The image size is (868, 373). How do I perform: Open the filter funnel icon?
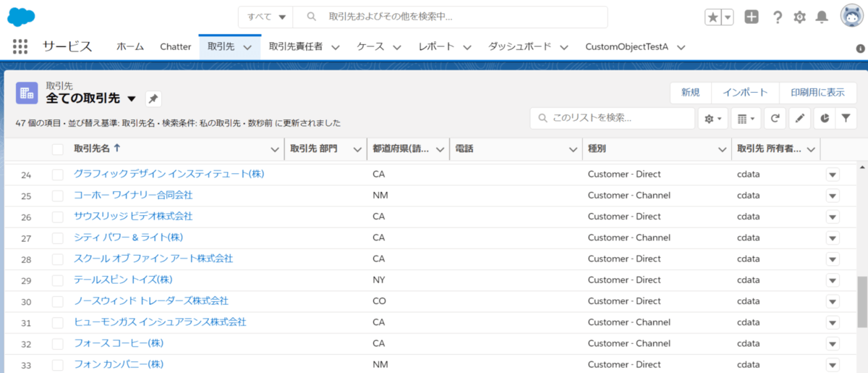(845, 118)
